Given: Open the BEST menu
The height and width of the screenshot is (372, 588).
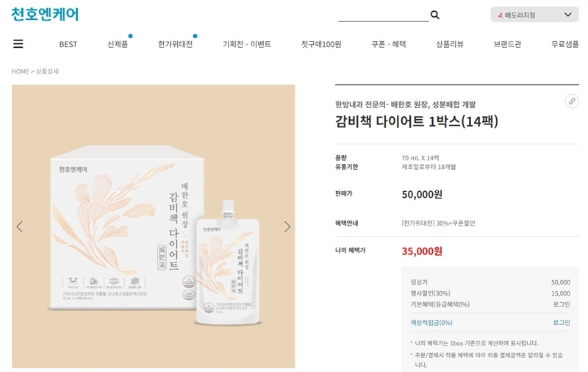Looking at the screenshot, I should click(68, 44).
